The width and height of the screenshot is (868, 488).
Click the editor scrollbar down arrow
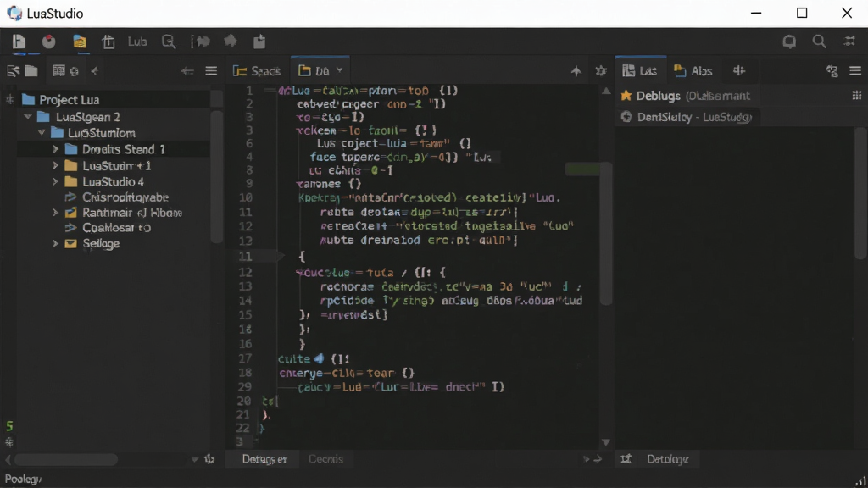point(606,442)
